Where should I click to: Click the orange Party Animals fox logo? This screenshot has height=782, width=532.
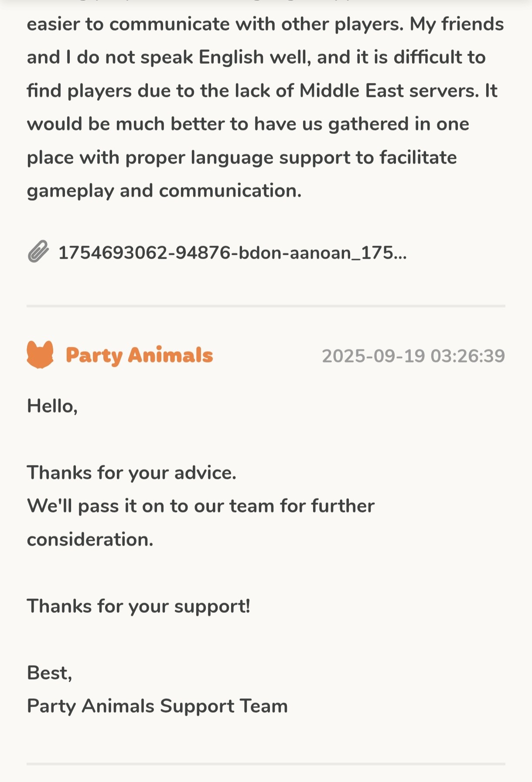[40, 355]
